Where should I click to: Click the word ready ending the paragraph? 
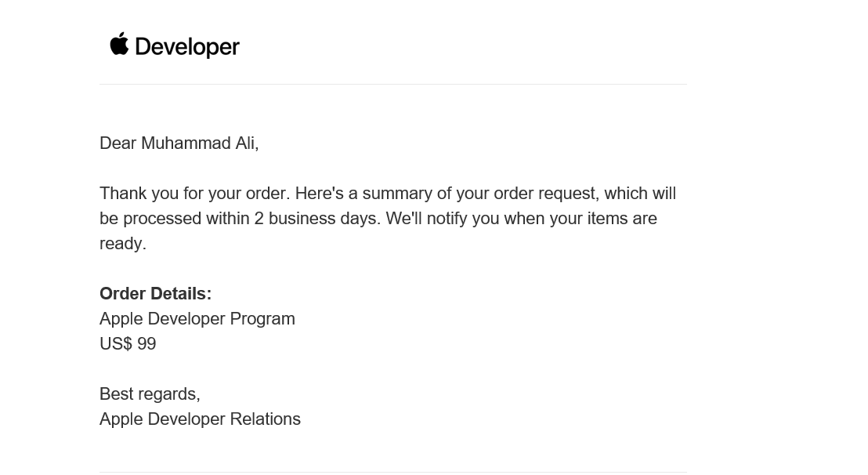coord(121,244)
